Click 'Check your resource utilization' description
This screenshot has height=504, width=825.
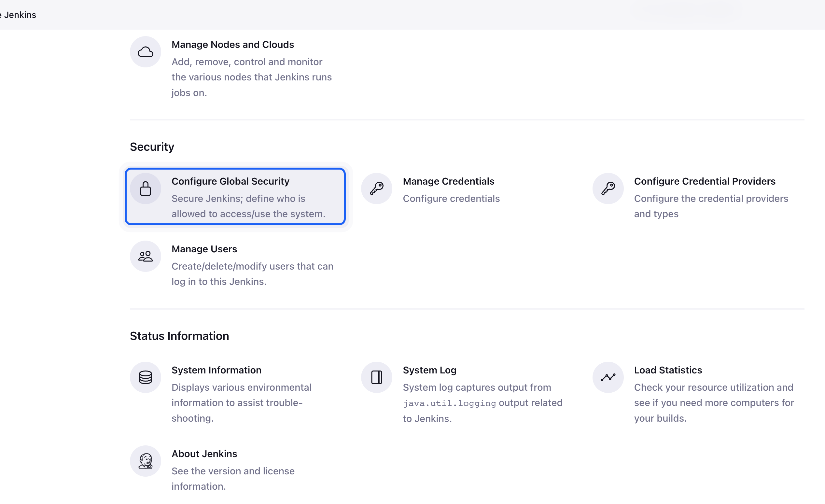click(714, 403)
